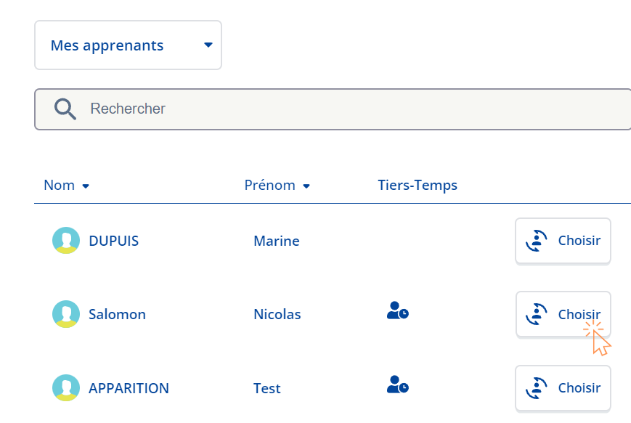Open the Mes apprenants dropdown
The width and height of the screenshot is (631, 423).
pos(128,45)
